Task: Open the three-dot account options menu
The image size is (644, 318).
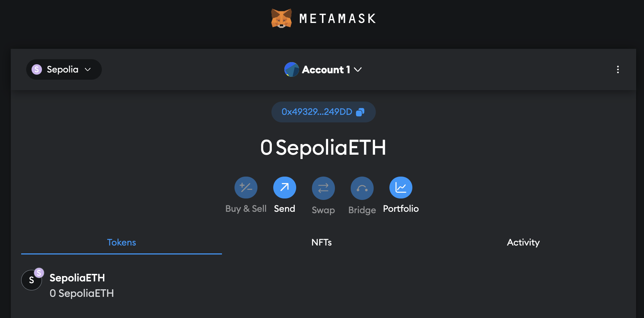Action: tap(618, 70)
